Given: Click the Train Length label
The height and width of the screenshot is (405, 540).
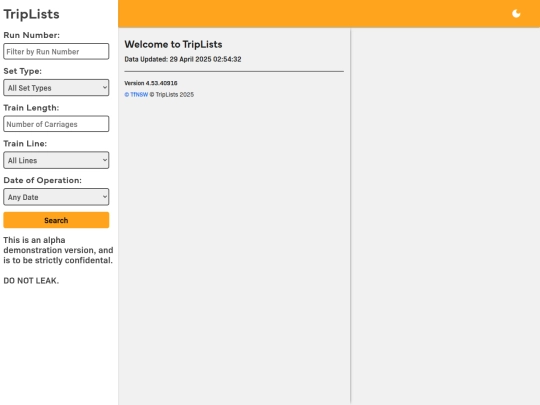Looking at the screenshot, I should click(31, 107).
